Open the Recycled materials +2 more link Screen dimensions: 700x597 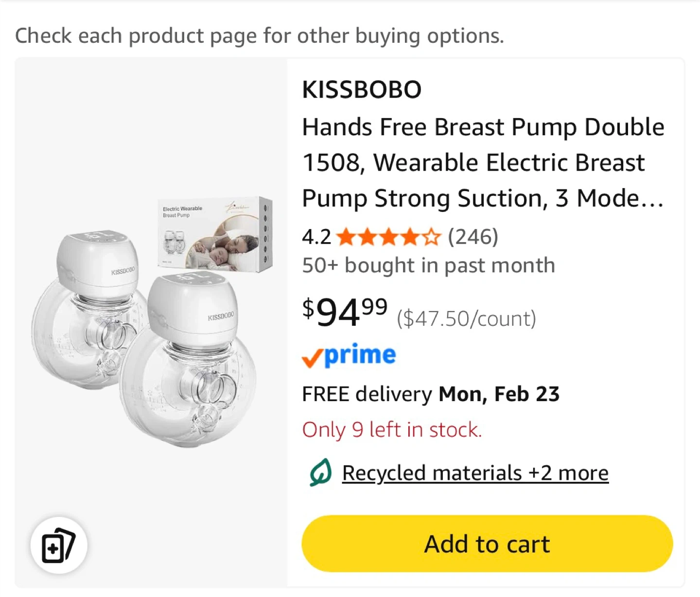[x=475, y=473]
